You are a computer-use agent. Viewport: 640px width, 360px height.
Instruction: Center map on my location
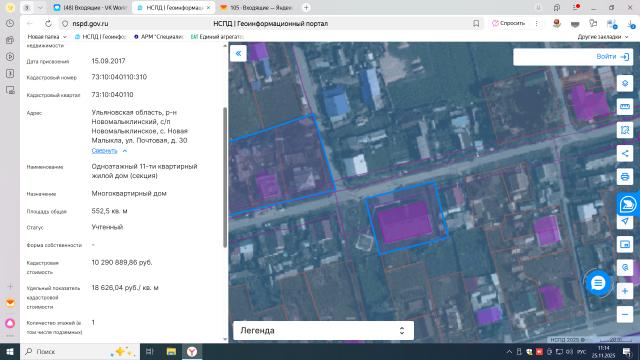tap(625, 222)
